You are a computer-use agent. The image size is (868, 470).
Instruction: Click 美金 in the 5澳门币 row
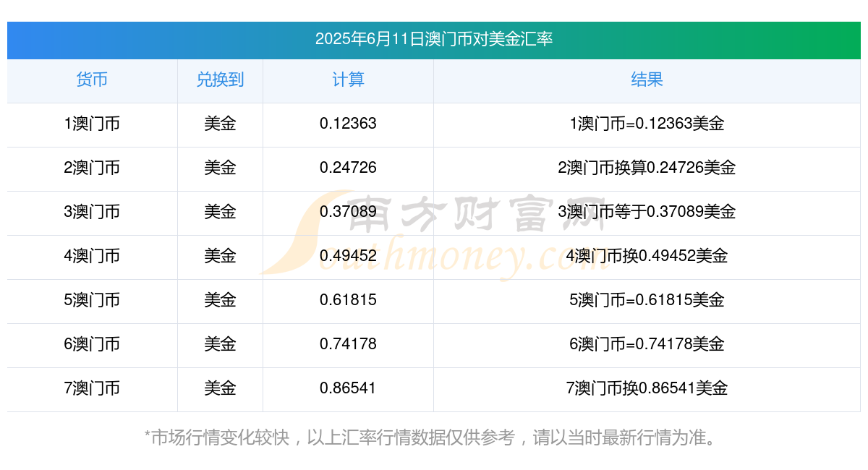point(220,300)
